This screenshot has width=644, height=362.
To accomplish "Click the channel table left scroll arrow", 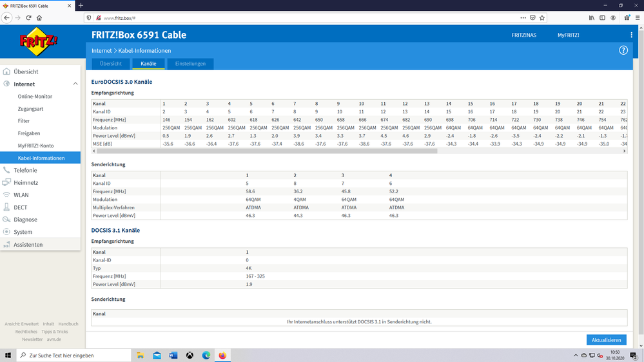I will (94, 151).
